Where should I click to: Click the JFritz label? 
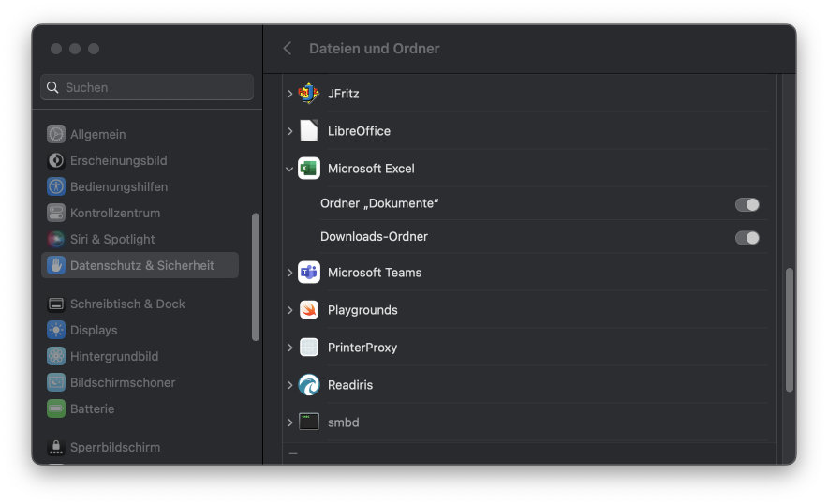pos(343,94)
